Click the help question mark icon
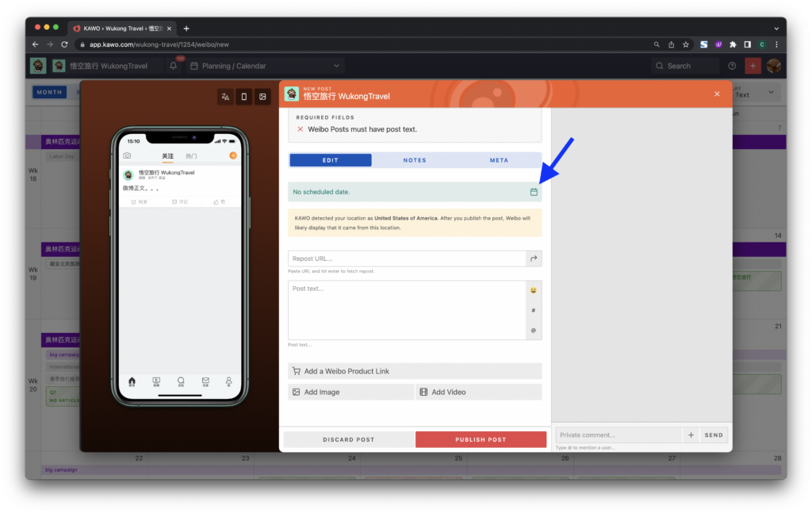The image size is (812, 513). click(732, 66)
